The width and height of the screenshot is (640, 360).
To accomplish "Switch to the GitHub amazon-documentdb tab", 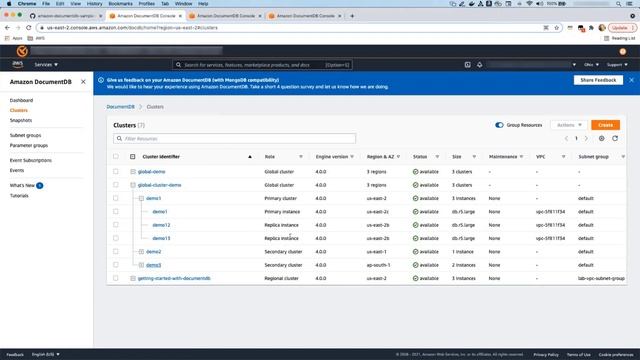I will 65,16.
